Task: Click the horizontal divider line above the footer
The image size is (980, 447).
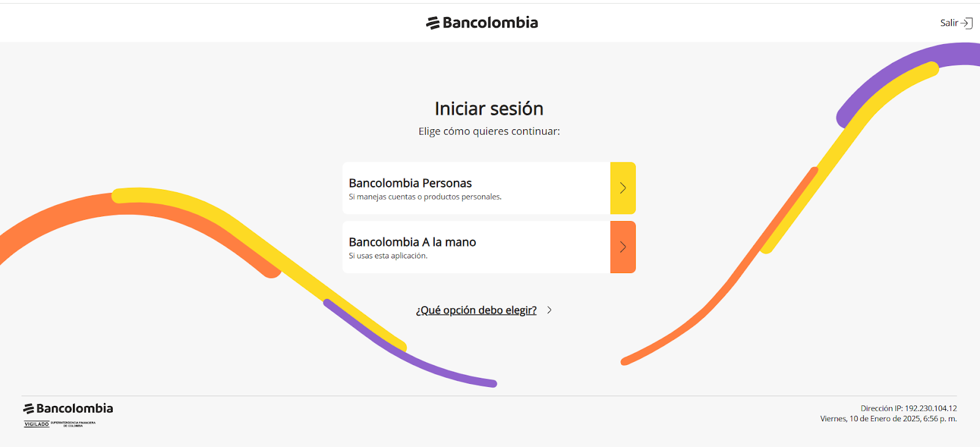Action: 489,396
